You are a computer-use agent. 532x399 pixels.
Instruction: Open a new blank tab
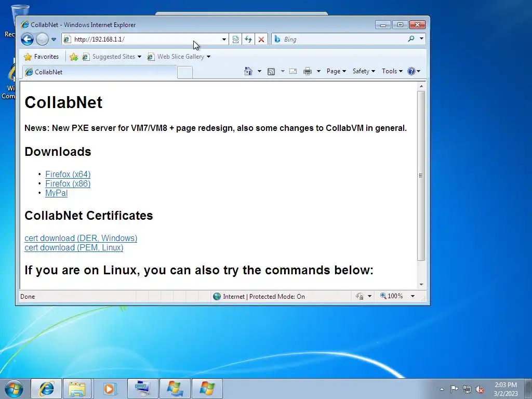[185, 73]
